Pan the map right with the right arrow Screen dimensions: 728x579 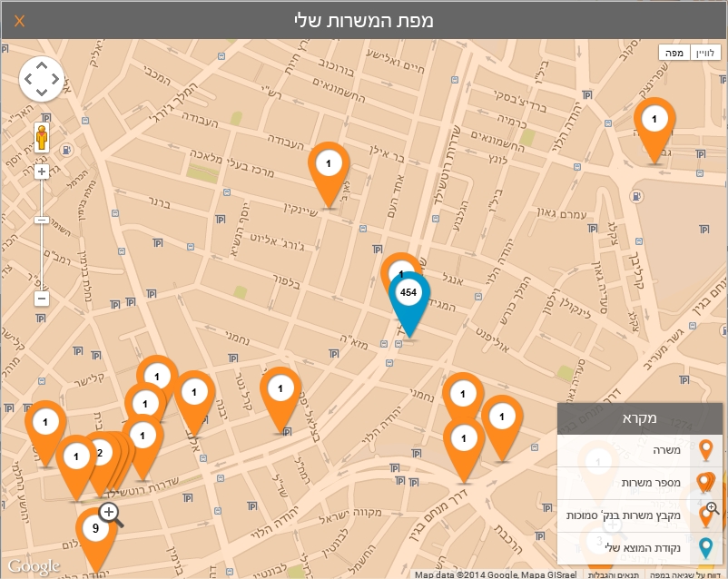(55, 79)
